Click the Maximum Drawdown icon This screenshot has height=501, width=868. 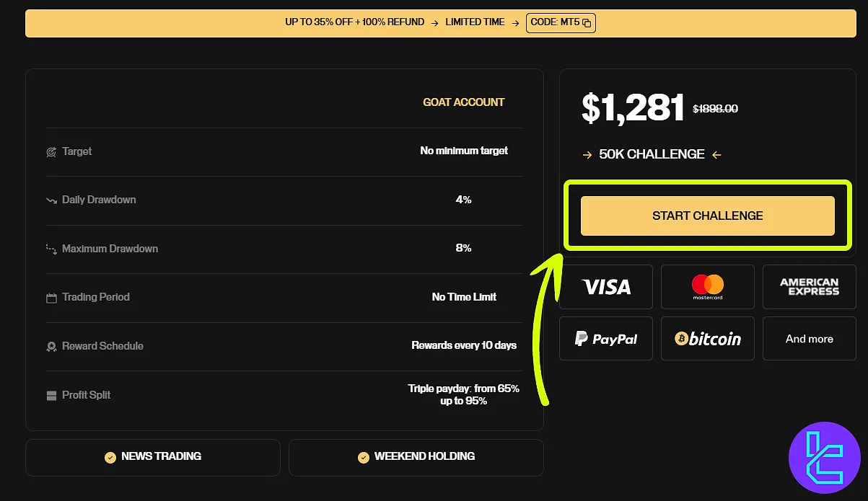pos(51,249)
